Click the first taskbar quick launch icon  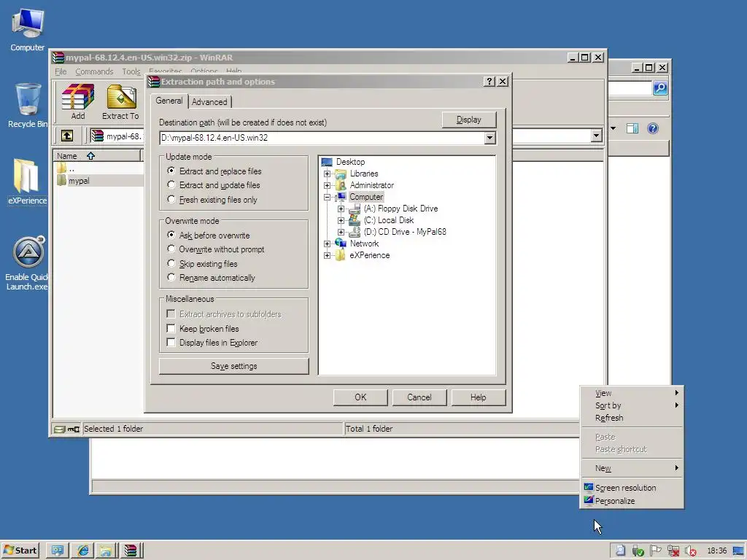pyautogui.click(x=58, y=551)
